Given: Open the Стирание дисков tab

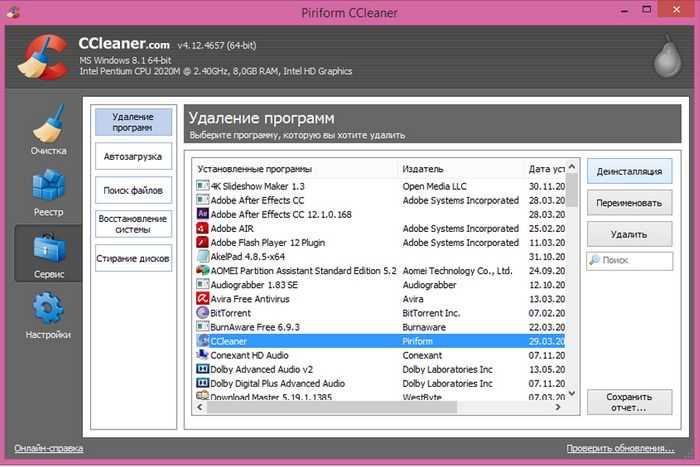Looking at the screenshot, I should [x=133, y=258].
